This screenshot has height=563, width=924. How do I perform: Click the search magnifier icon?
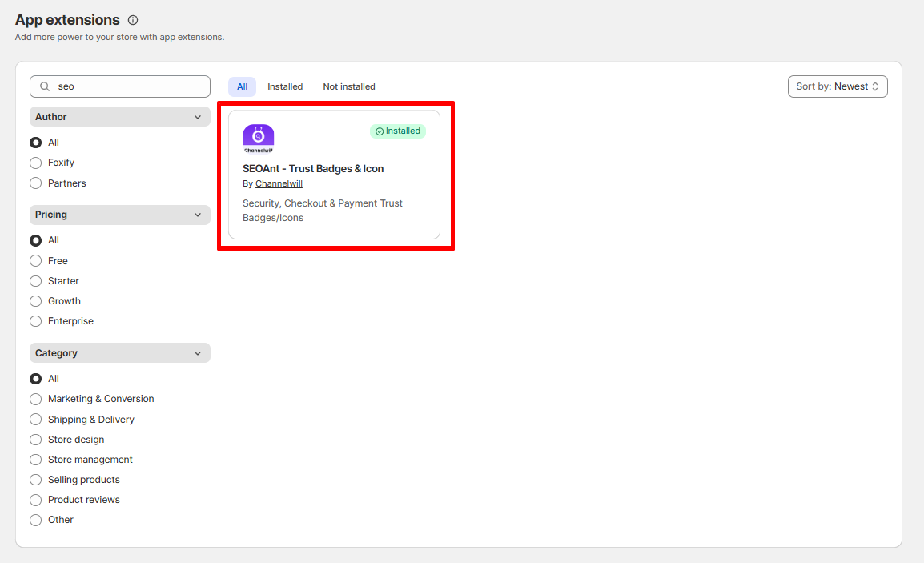(x=45, y=86)
